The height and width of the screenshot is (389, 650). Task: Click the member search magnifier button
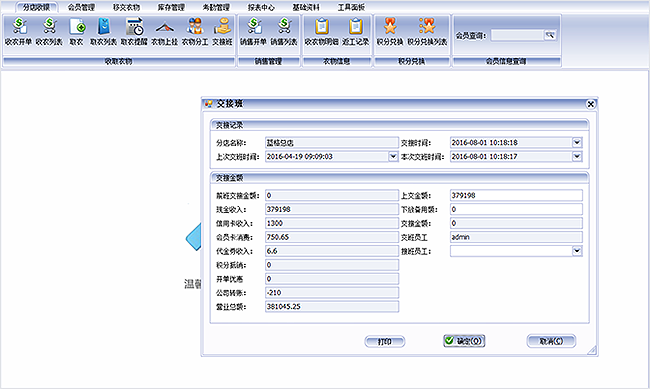[x=550, y=35]
